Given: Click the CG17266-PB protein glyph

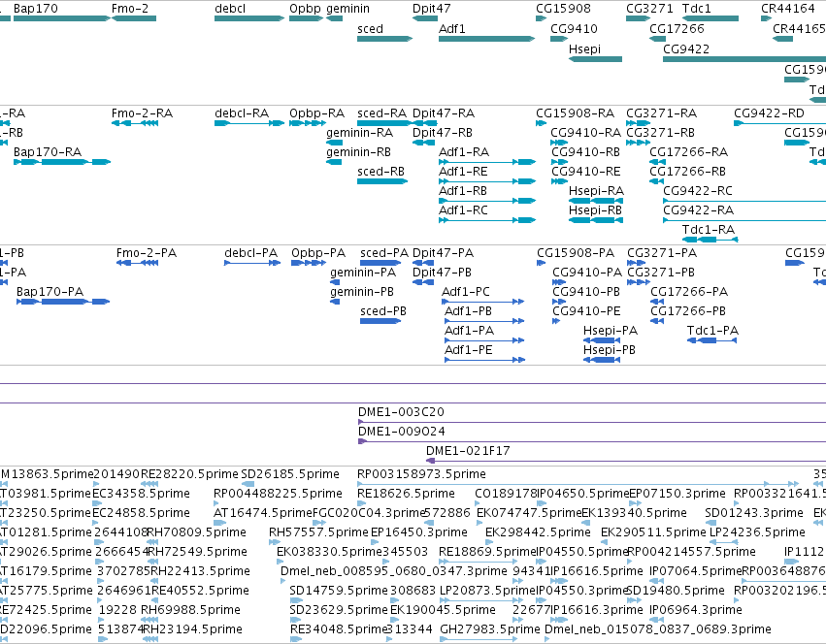Looking at the screenshot, I should (x=657, y=321).
